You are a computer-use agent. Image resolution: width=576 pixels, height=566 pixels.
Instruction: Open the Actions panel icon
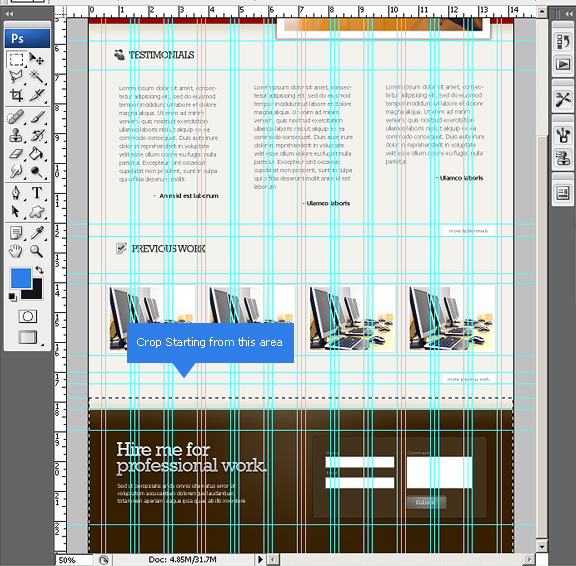[x=563, y=65]
